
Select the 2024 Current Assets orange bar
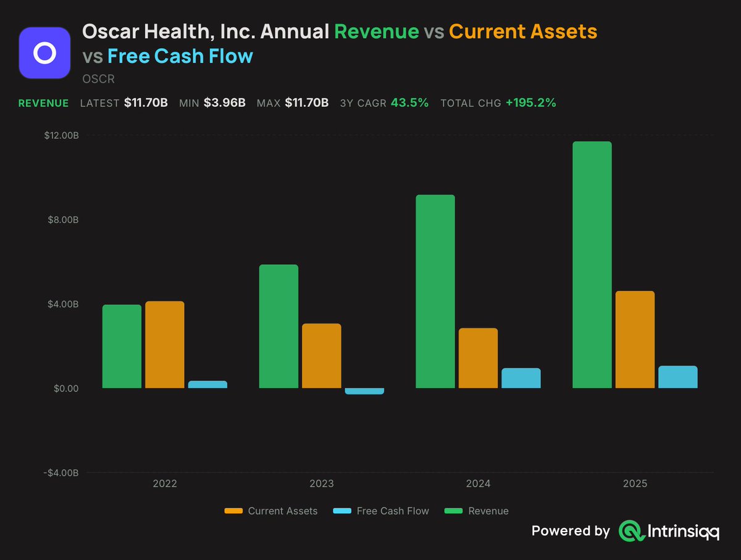pos(479,358)
